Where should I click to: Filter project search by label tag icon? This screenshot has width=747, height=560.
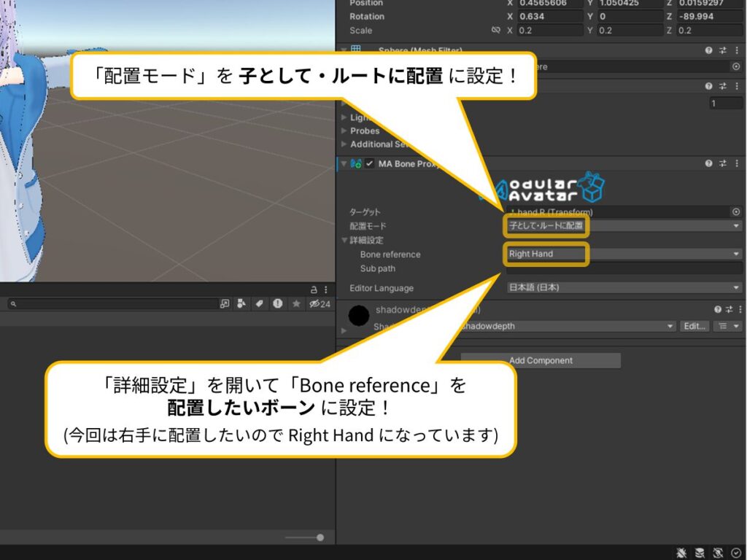point(260,304)
